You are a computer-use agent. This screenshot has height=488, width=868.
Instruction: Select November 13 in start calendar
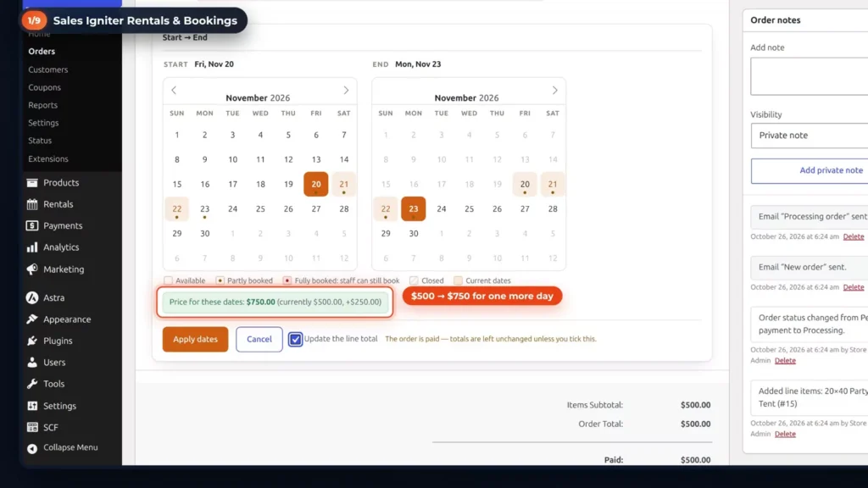[316, 159]
